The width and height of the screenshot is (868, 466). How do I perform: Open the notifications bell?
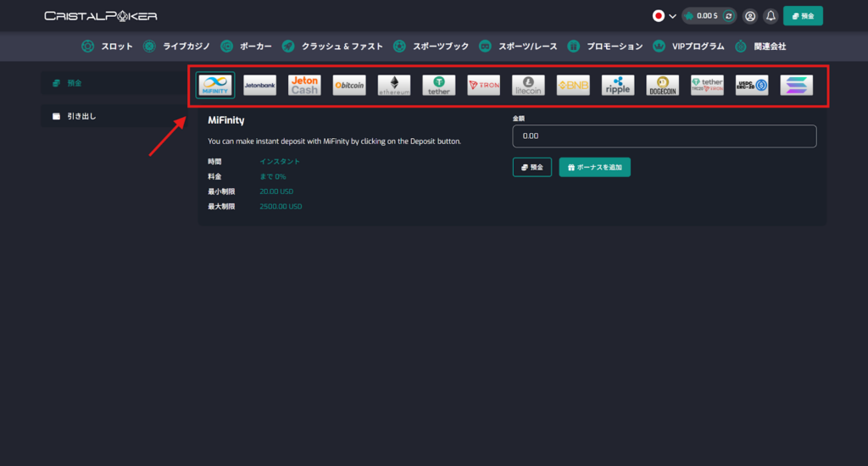click(771, 16)
